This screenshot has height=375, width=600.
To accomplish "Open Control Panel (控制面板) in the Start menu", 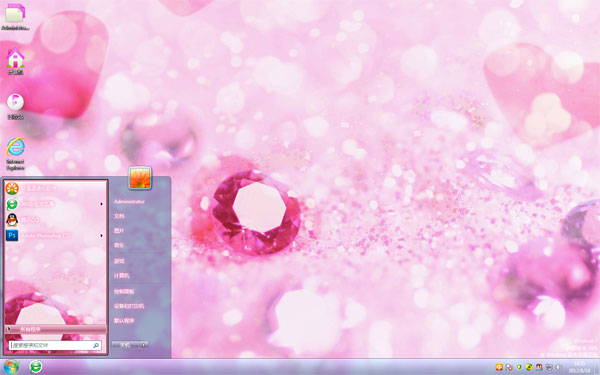I will [x=124, y=292].
